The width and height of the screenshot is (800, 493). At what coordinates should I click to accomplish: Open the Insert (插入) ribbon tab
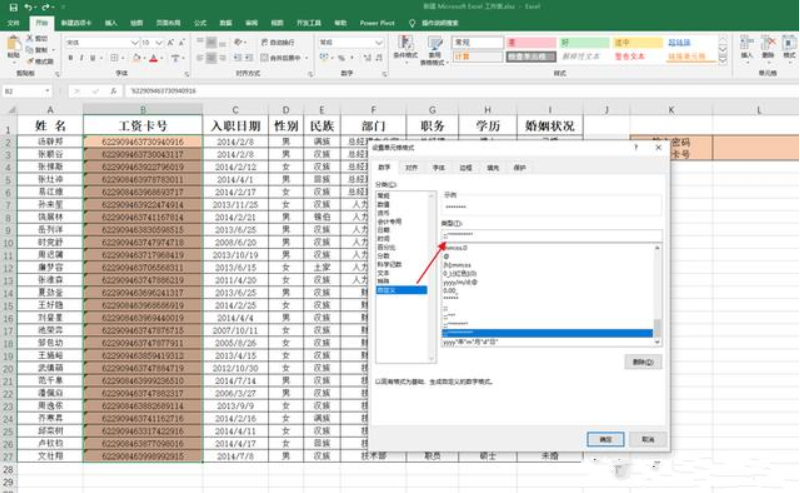coord(111,23)
